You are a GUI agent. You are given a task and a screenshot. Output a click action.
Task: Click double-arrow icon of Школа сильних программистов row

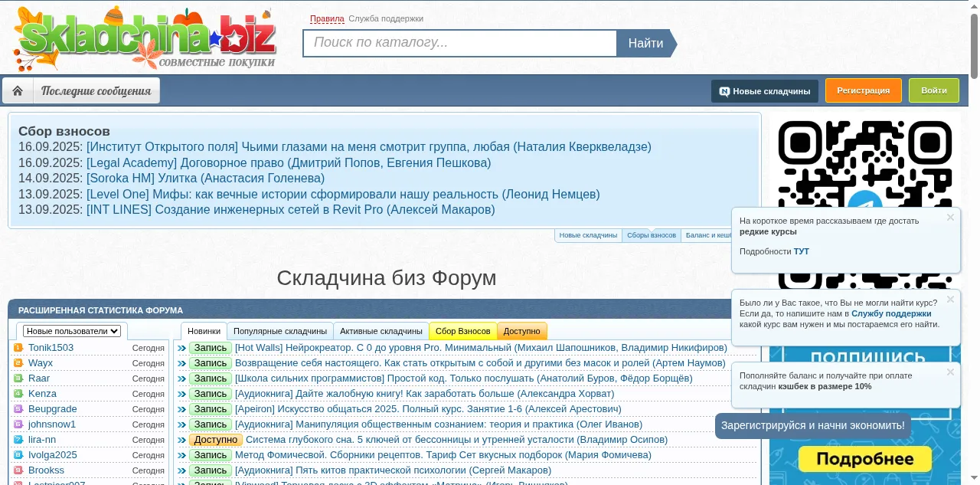(x=182, y=378)
